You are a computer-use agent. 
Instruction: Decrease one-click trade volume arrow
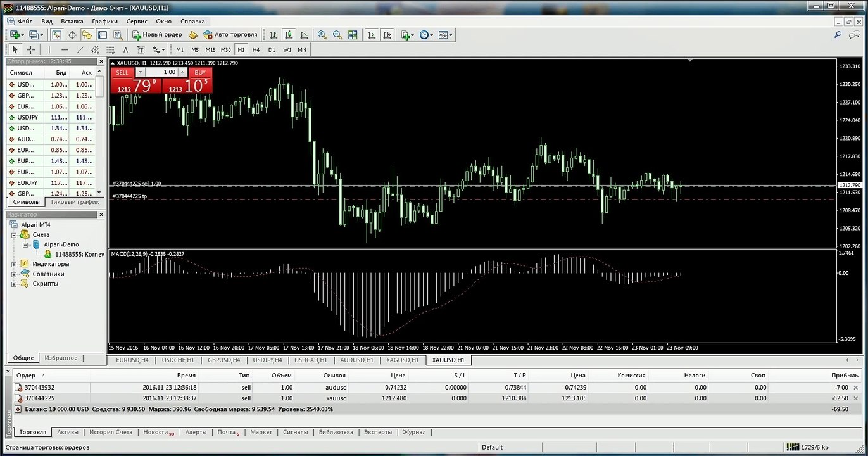pyautogui.click(x=140, y=72)
